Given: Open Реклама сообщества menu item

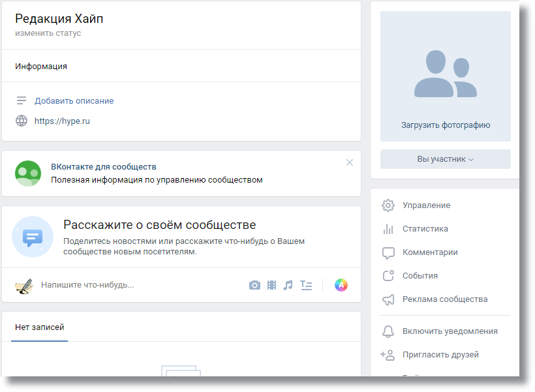Looking at the screenshot, I should (x=445, y=299).
